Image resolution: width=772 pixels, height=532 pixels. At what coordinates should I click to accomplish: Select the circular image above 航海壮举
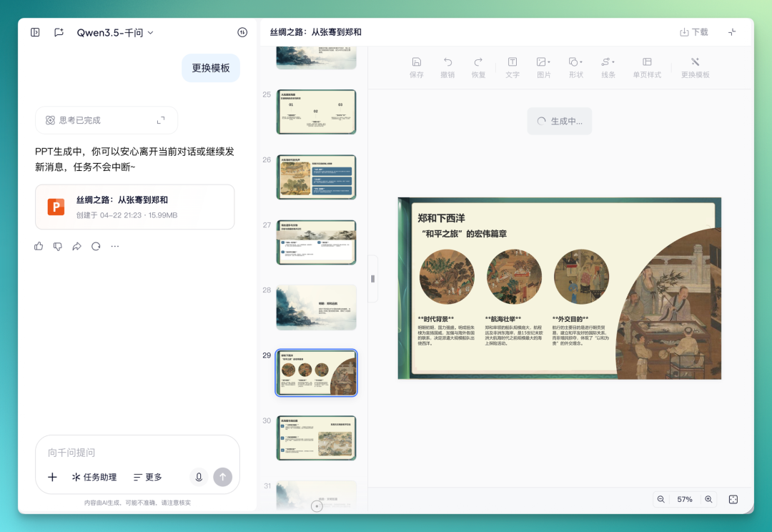[514, 277]
